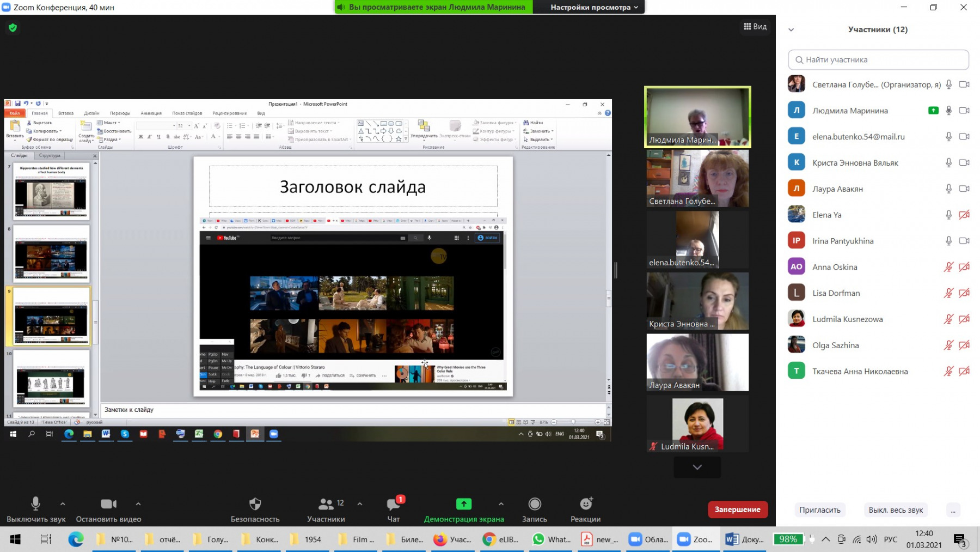Click the Найти участника search field
The width and height of the screenshot is (980, 552).
point(878,60)
